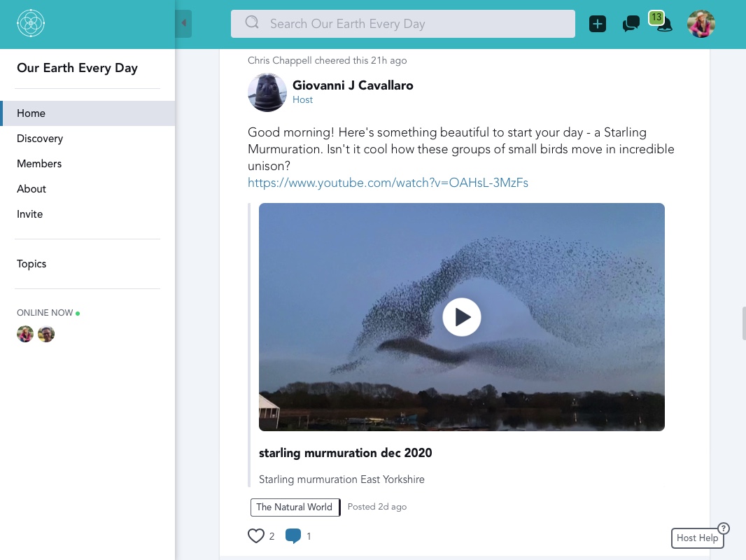746x560 pixels.
Task: Open Giovanni J Cavallaro's profile name
Action: [353, 85]
